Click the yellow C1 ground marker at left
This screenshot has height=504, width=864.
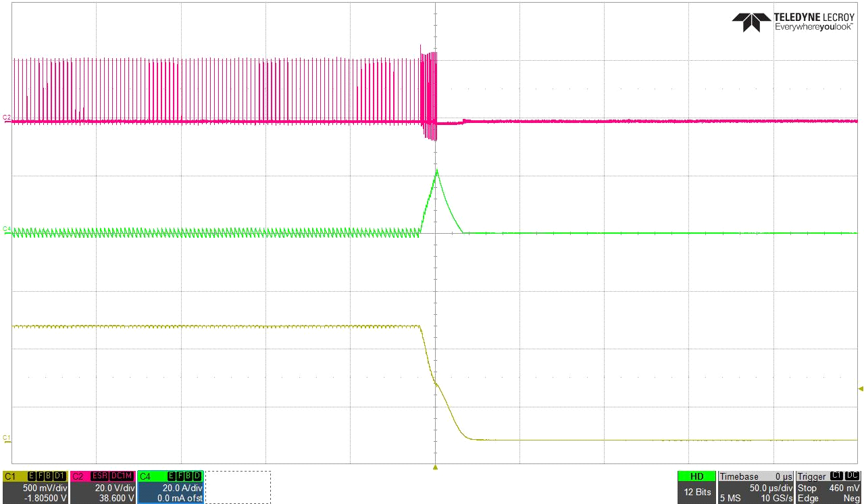click(x=7, y=437)
